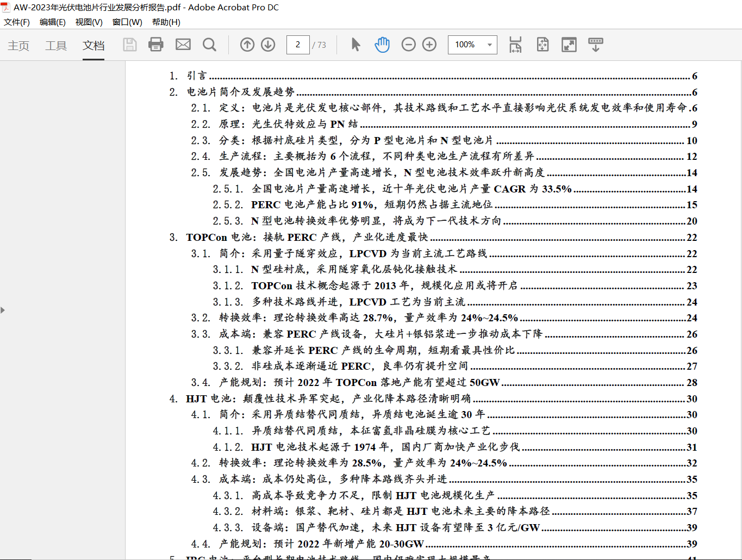Click the page number input field
The width and height of the screenshot is (742, 560).
pyautogui.click(x=298, y=45)
